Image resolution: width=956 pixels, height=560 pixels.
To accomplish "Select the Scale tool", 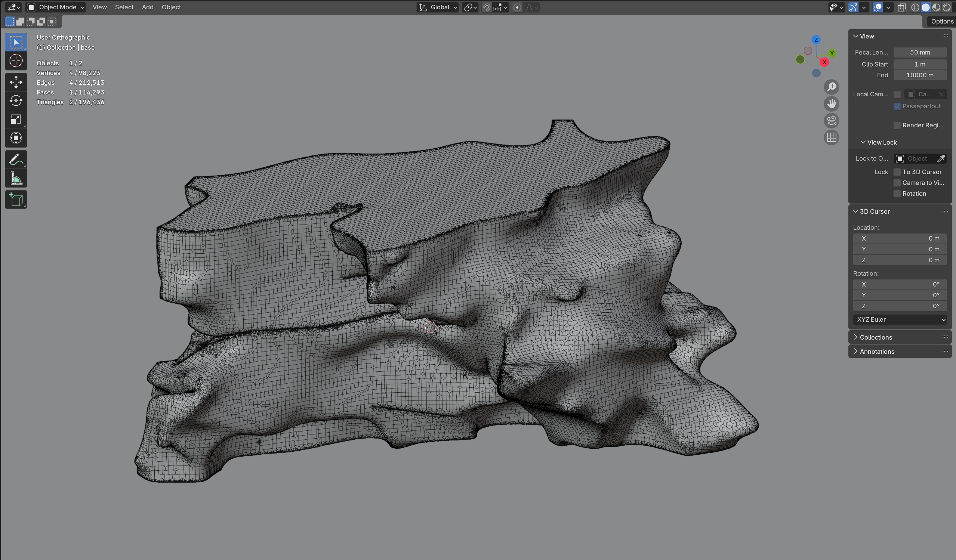I will [x=16, y=120].
